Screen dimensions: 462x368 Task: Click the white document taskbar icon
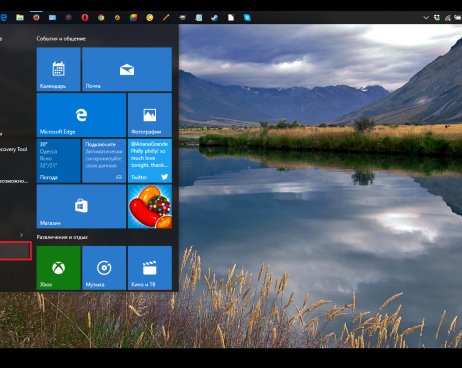point(231,17)
